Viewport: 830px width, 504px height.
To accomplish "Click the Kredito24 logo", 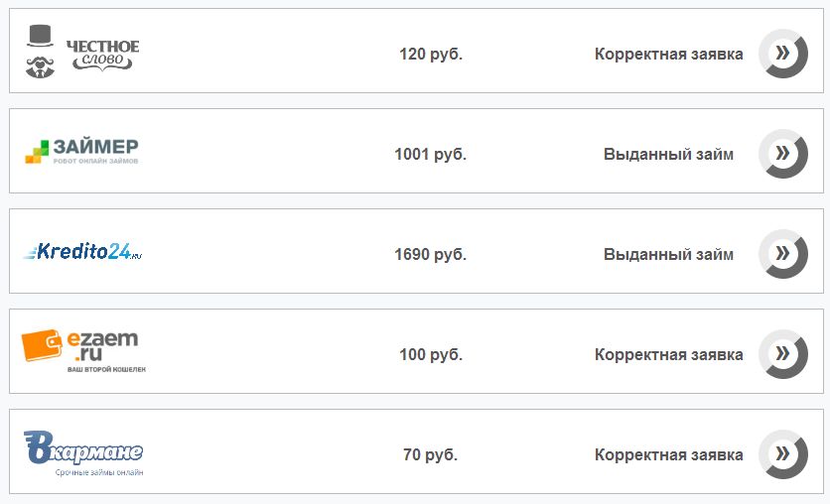I will click(82, 251).
